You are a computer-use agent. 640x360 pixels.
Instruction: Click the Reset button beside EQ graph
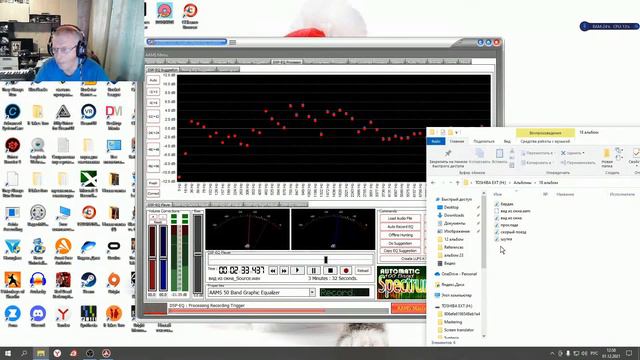tap(153, 183)
